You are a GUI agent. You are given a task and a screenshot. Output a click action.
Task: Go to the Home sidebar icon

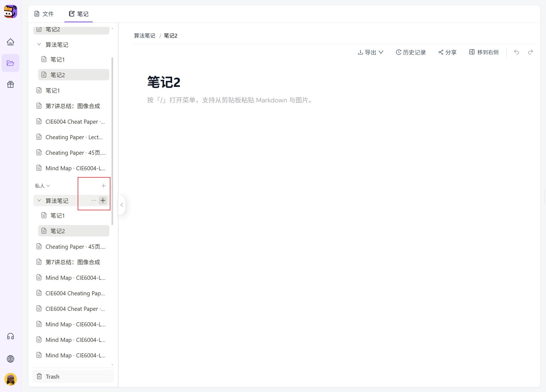coord(11,42)
